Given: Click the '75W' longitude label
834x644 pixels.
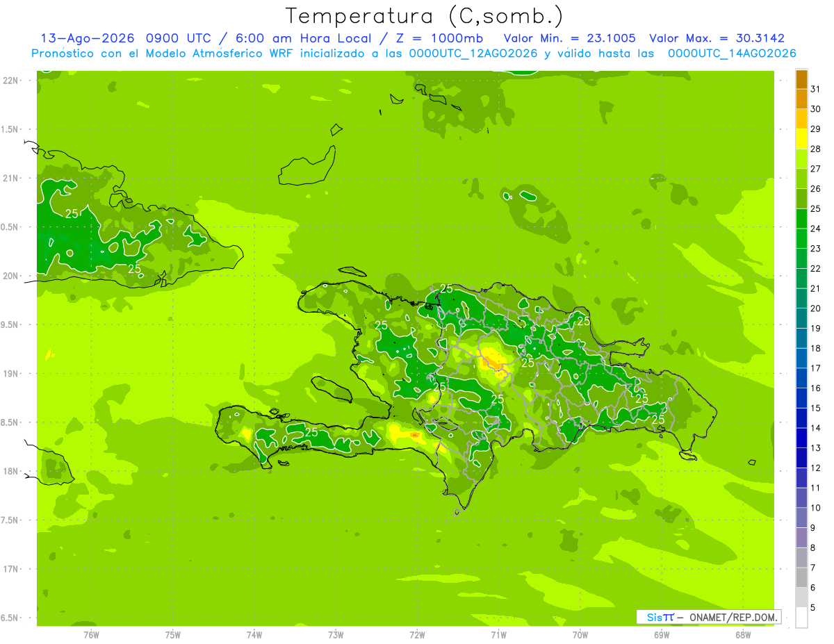Looking at the screenshot, I should [x=173, y=634].
